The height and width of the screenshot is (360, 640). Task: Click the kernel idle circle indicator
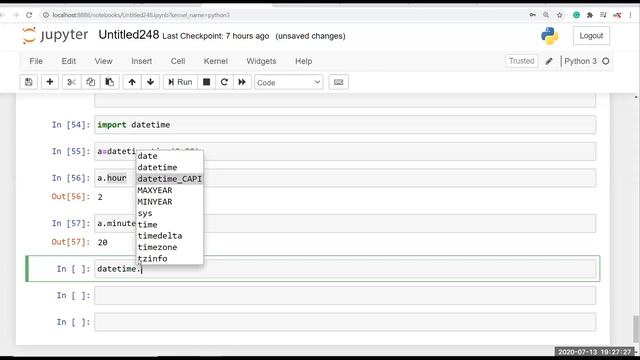606,61
